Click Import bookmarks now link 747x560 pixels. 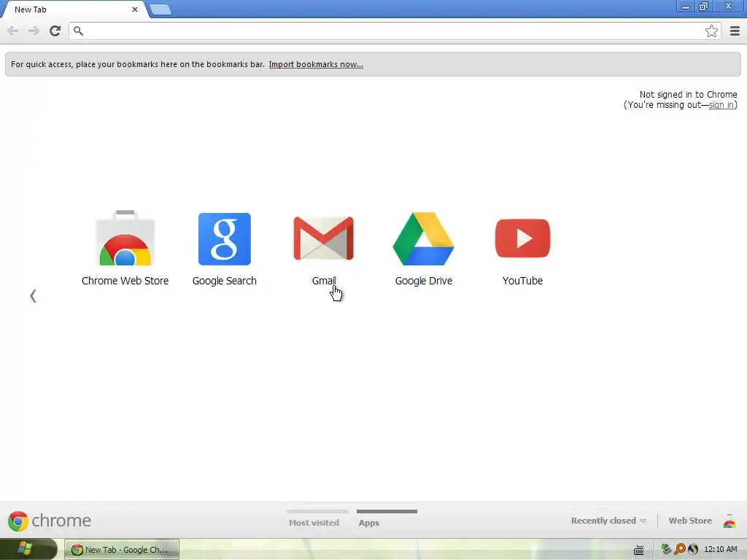[x=316, y=64]
